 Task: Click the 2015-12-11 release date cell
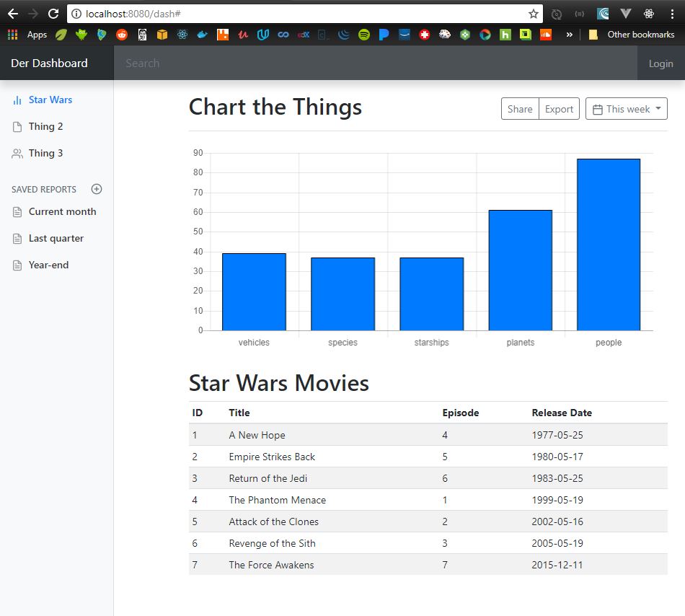point(557,565)
